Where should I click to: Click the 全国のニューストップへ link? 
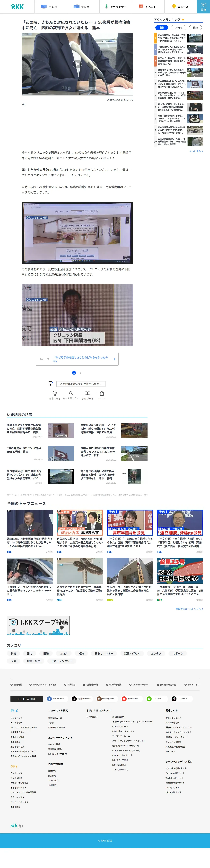click(x=189, y=609)
